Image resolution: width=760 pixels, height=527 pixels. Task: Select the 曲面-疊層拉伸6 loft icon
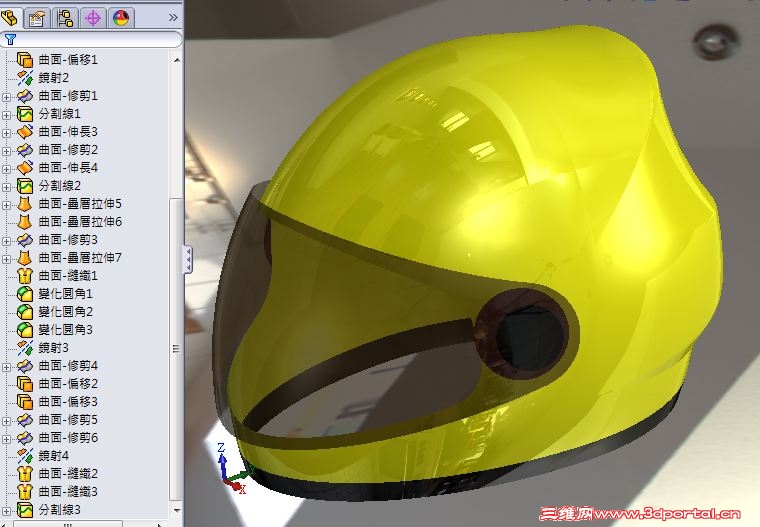[25, 222]
